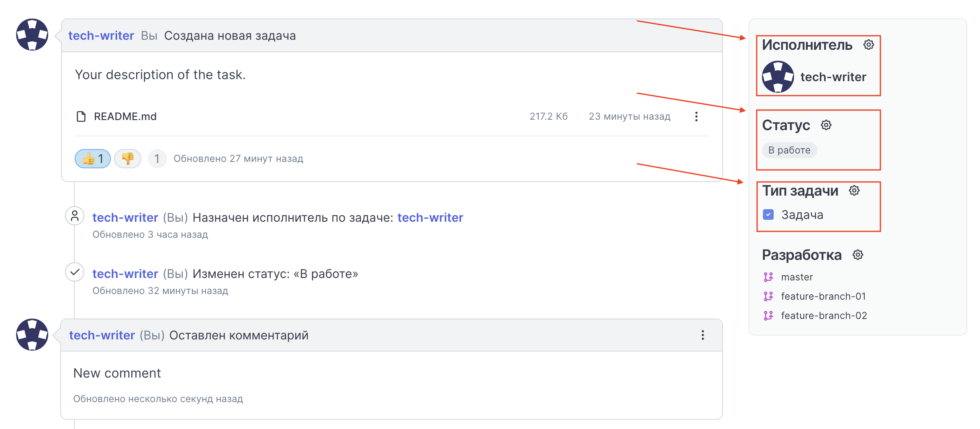Click Обновлено несколько секунд назад timestamp
Image resolution: width=980 pixels, height=429 pixels.
(x=158, y=399)
